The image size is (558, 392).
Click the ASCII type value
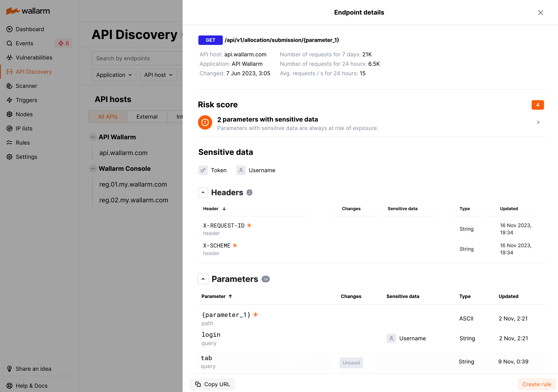(466, 319)
